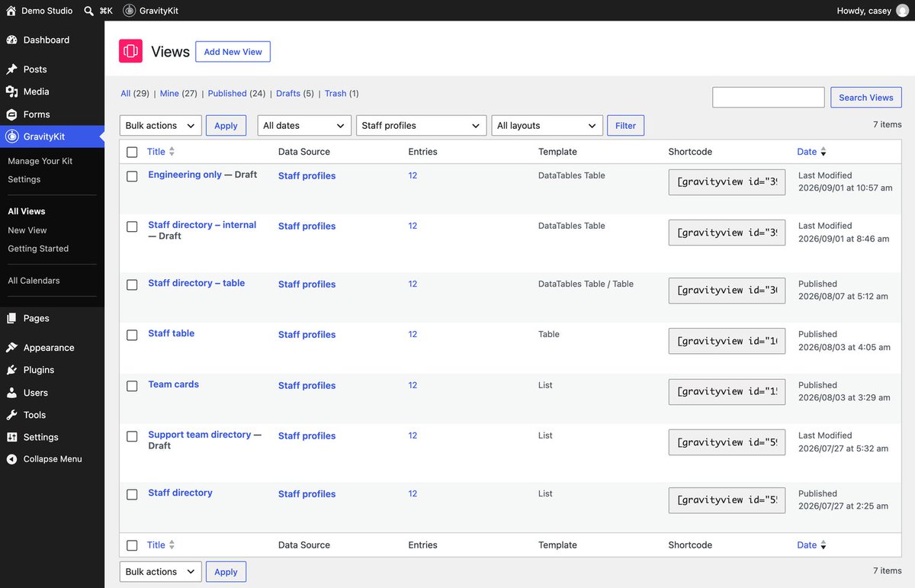Screen dimensions: 915x588
Task: Open the user avatar next to Howdy, casey
Action: click(902, 11)
